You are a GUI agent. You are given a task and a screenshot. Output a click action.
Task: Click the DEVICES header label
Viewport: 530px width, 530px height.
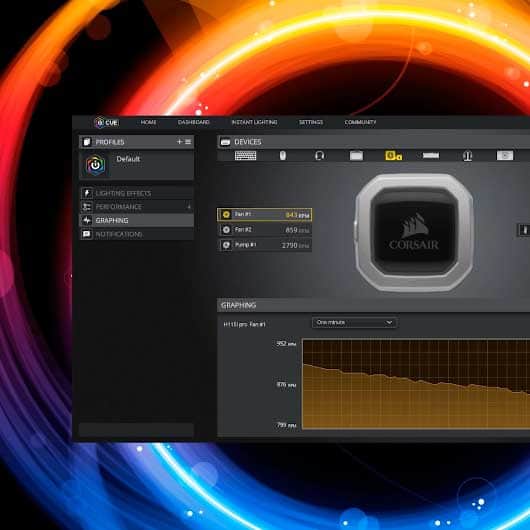pyautogui.click(x=248, y=142)
